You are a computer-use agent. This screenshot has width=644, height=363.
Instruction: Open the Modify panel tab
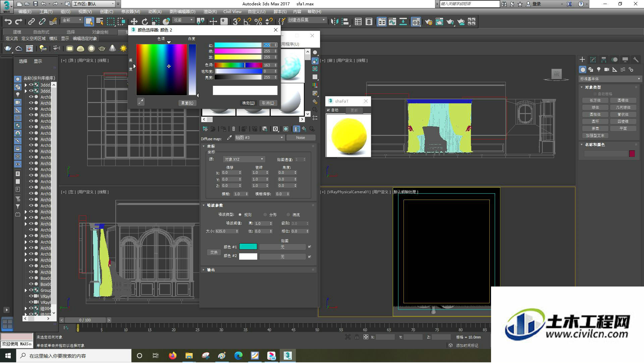pos(593,59)
